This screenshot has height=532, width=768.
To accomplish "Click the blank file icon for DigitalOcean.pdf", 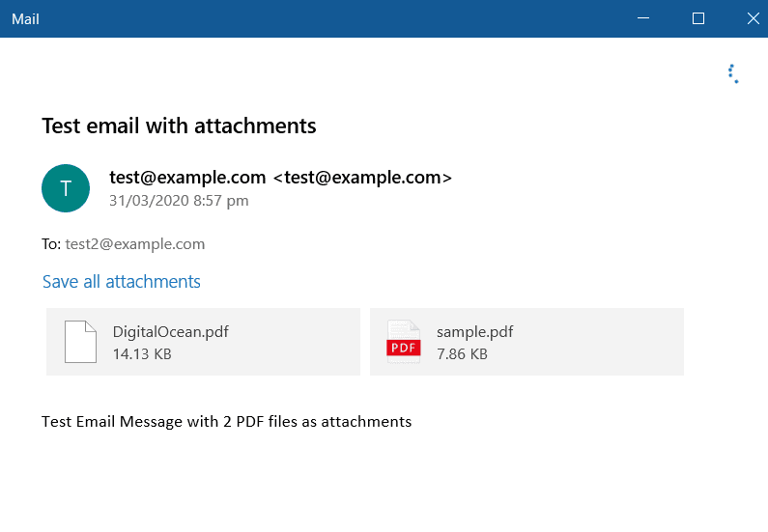I will point(80,342).
